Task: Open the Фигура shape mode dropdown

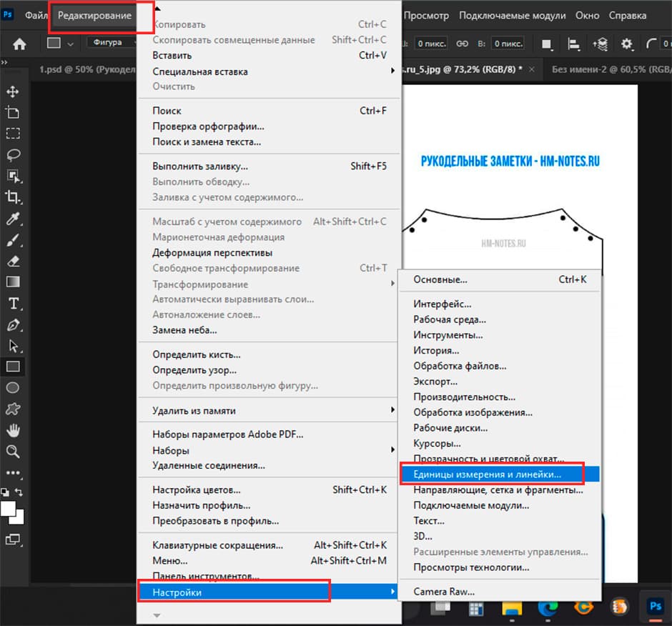Action: (x=111, y=43)
